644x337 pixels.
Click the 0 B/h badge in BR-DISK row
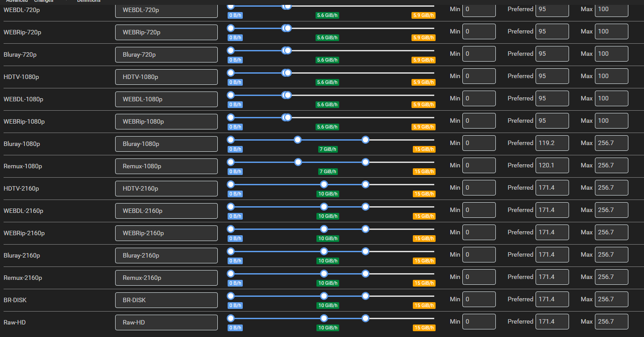tap(235, 305)
